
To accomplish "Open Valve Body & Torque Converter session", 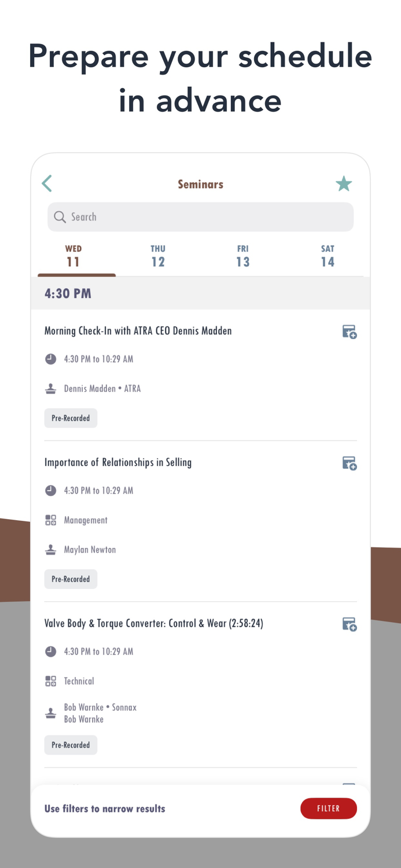I will coord(154,623).
